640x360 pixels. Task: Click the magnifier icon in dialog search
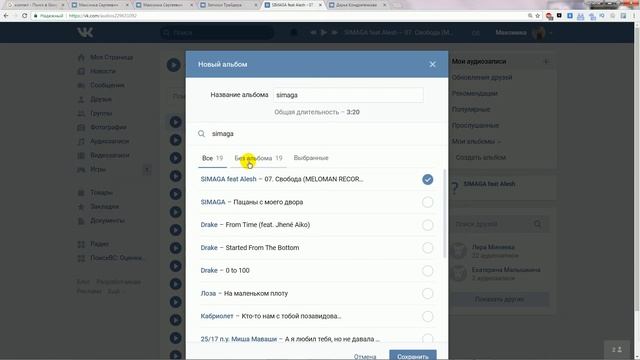click(201, 134)
